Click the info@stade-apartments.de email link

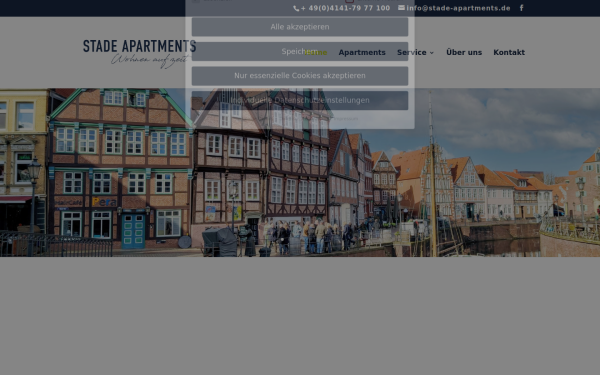pos(458,8)
